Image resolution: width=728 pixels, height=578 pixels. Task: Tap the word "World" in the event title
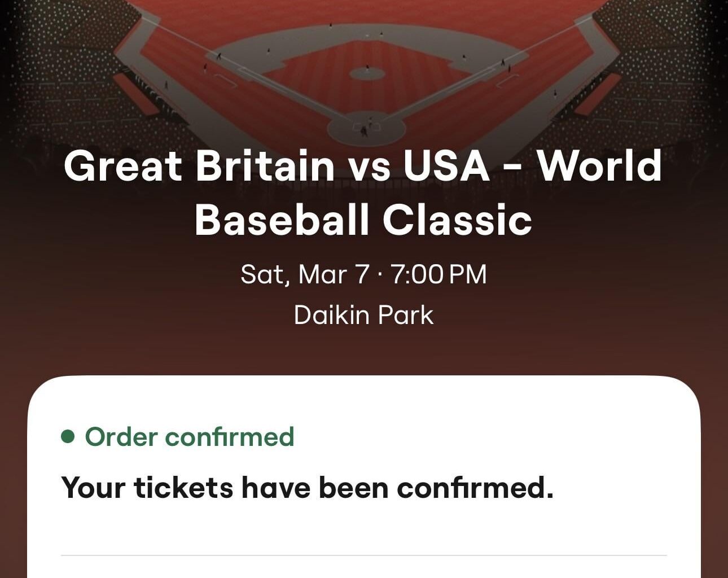tap(599, 166)
